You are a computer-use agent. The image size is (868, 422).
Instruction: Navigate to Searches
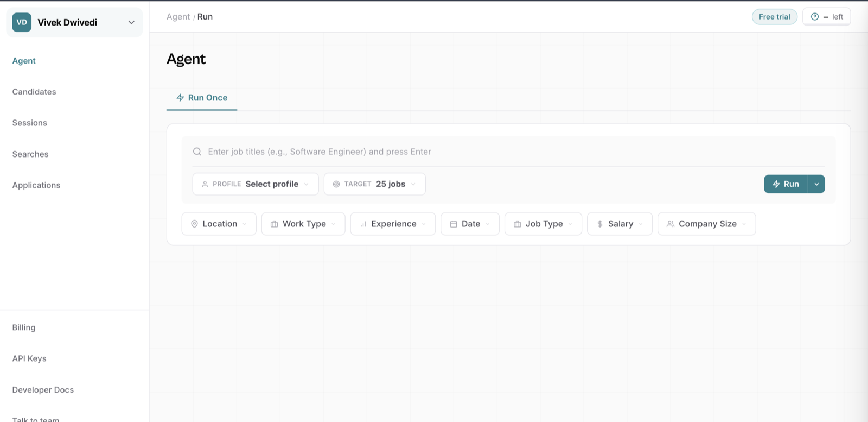(x=30, y=154)
